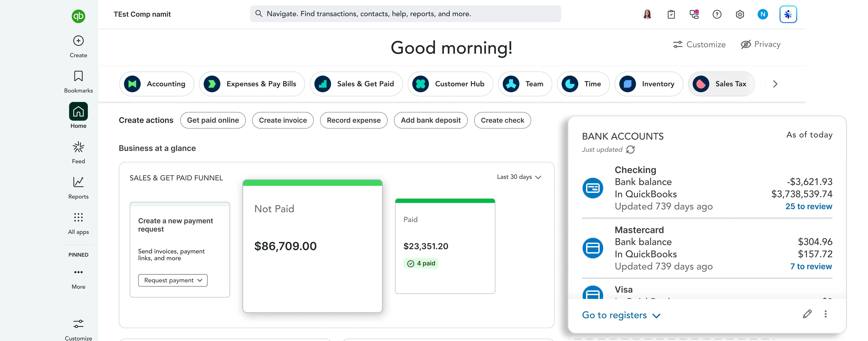Select the Paid funnel card
This screenshot has height=341, width=868.
[x=445, y=246]
